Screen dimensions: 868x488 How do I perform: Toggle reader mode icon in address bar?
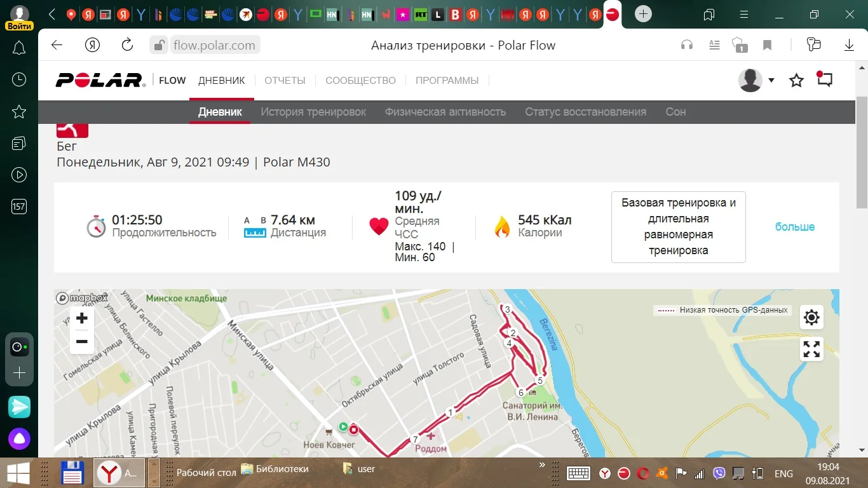pos(714,45)
